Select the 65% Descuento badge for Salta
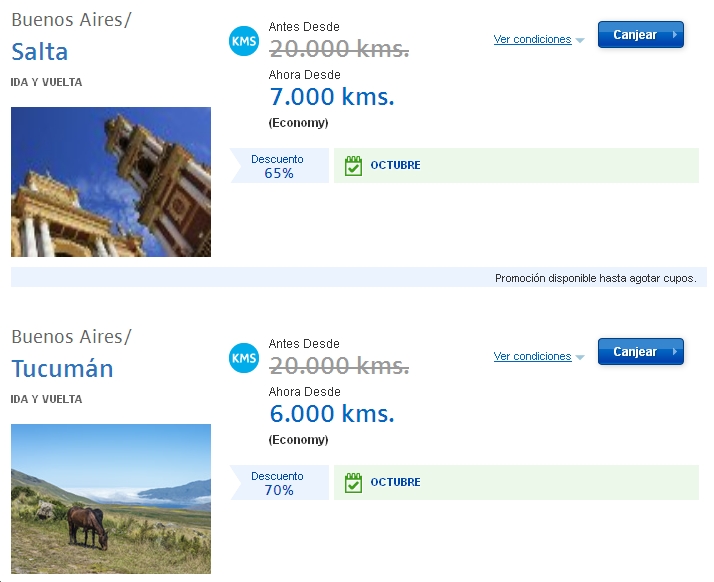The image size is (714, 582). pyautogui.click(x=279, y=166)
